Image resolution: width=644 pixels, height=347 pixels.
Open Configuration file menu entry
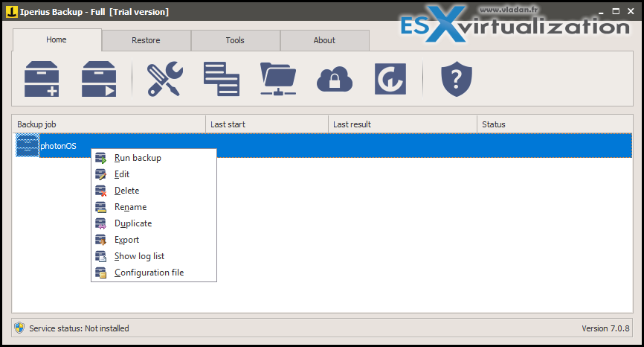click(x=154, y=273)
